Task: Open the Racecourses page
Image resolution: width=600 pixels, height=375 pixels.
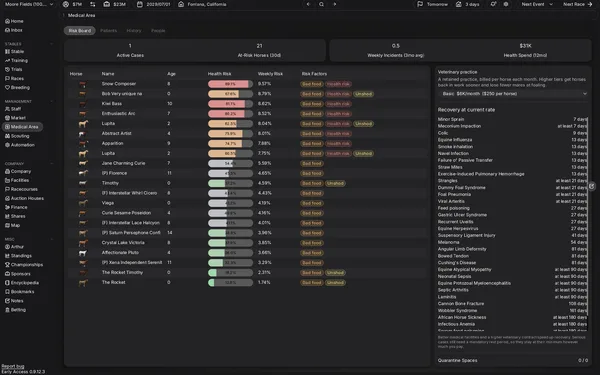Action: click(21, 189)
